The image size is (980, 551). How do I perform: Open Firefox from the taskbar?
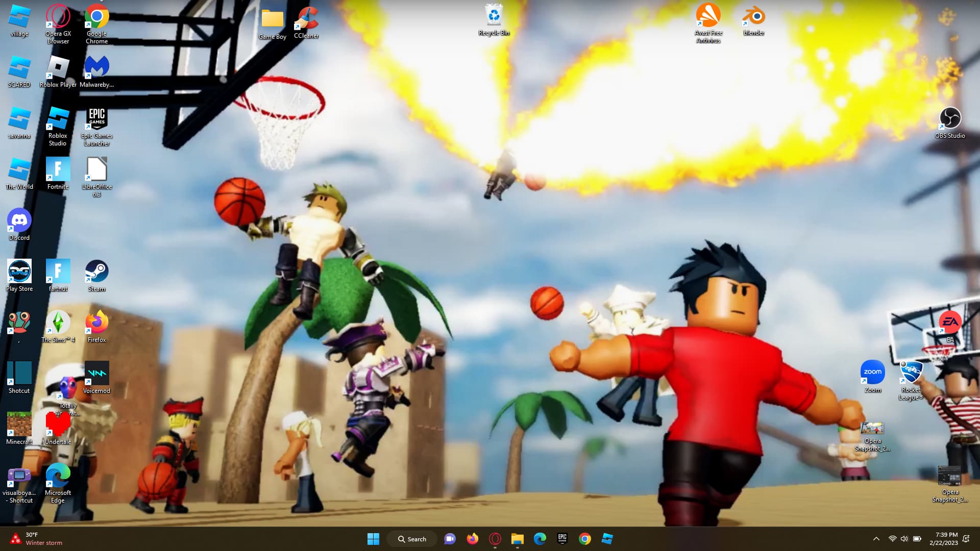pos(472,539)
